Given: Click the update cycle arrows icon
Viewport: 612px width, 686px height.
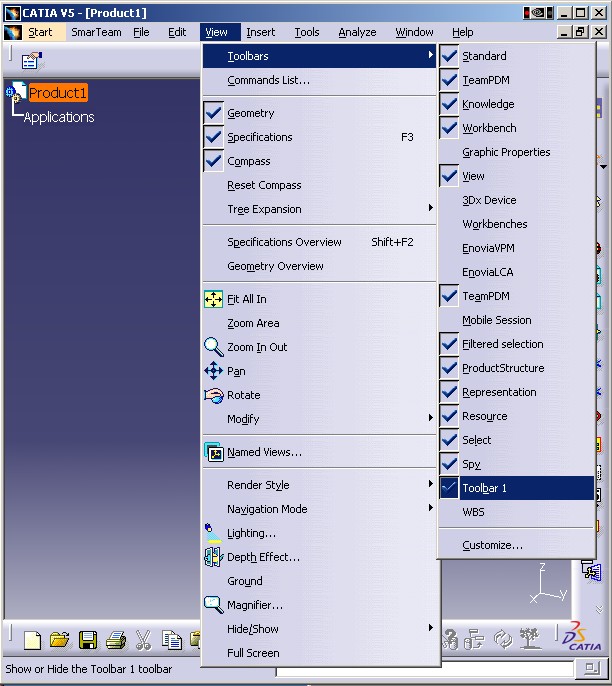Looking at the screenshot, I should 503,639.
